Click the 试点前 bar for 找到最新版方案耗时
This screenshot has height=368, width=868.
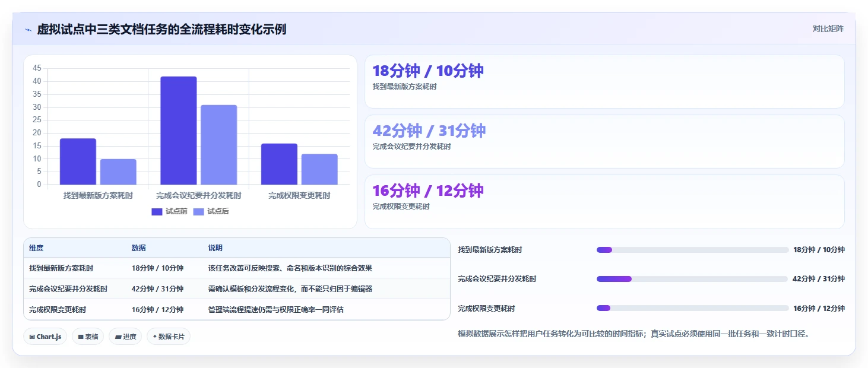[78, 161]
